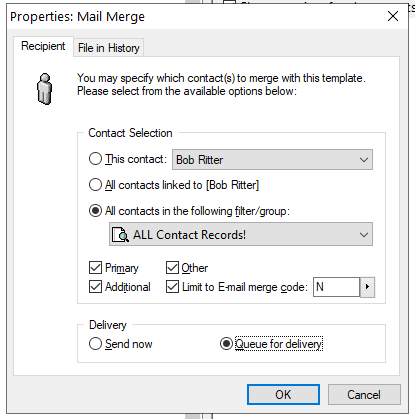Close the Mail Merge properties dialog
Screen dimensions: 415x419
click(393, 16)
